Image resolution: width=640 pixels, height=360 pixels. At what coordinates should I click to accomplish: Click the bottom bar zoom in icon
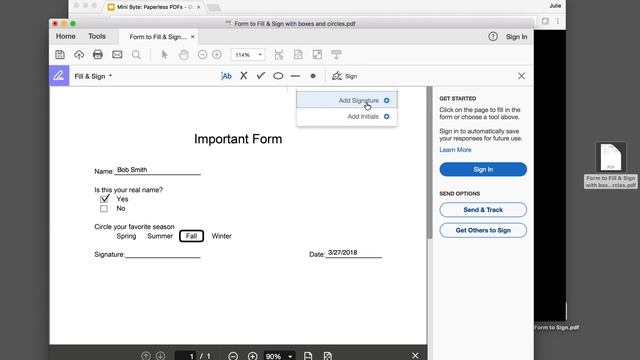point(253,356)
